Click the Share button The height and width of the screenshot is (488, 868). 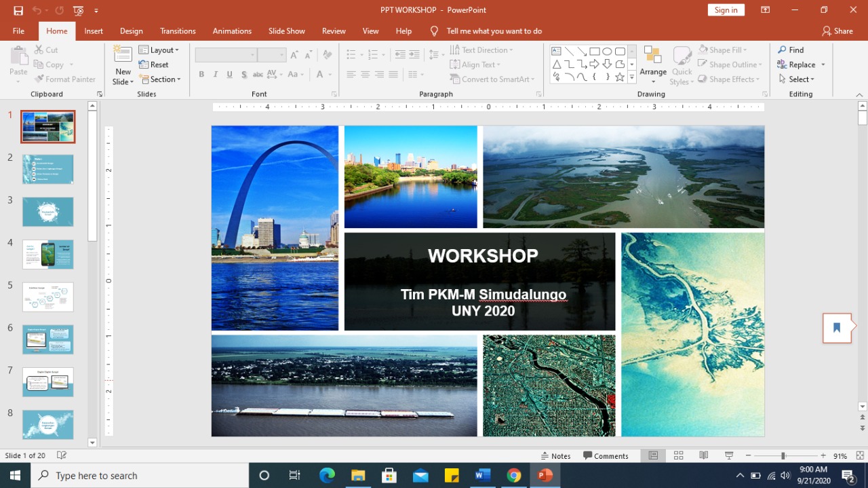pos(837,31)
